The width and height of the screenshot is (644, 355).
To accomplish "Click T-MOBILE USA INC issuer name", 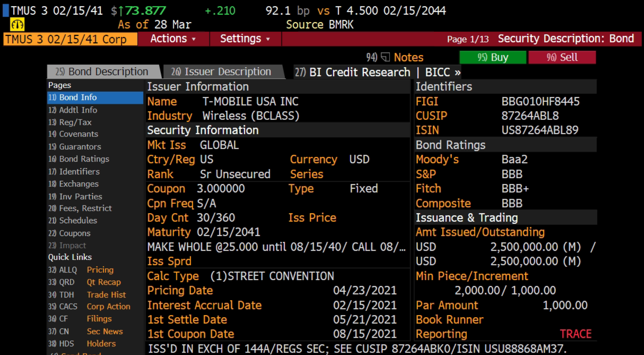I will tap(250, 101).
